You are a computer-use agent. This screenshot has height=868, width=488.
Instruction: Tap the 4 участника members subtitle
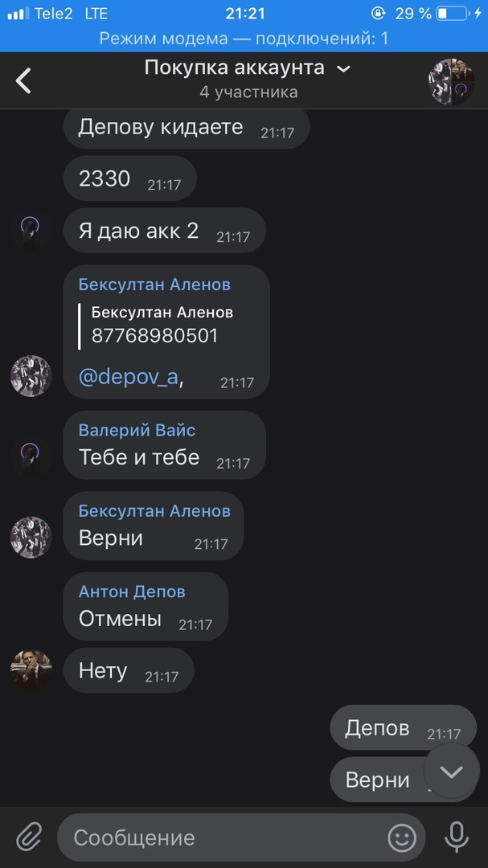point(248,92)
